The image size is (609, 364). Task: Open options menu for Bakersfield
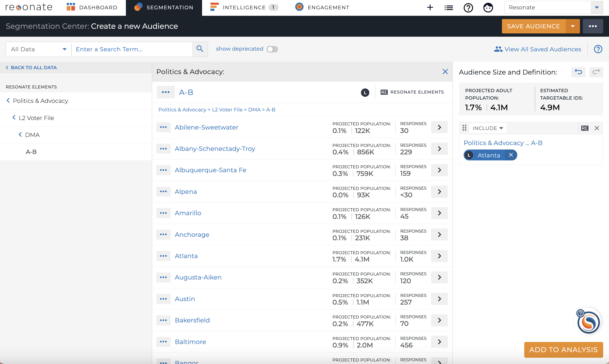pos(164,320)
